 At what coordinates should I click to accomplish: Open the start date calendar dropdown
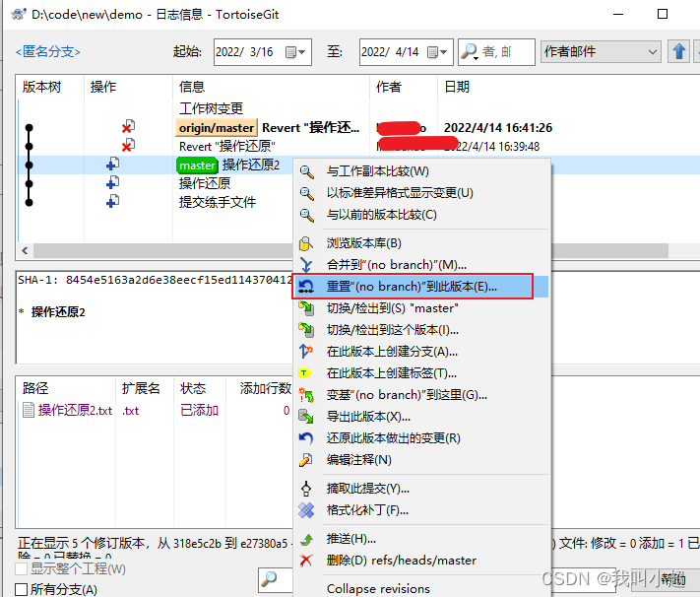tap(295, 52)
